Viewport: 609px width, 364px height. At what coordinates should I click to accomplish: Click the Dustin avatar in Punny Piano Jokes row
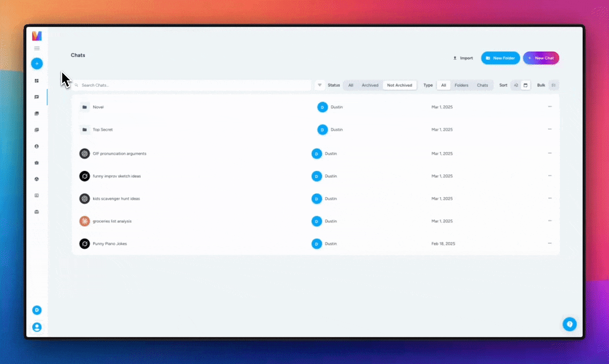point(317,244)
